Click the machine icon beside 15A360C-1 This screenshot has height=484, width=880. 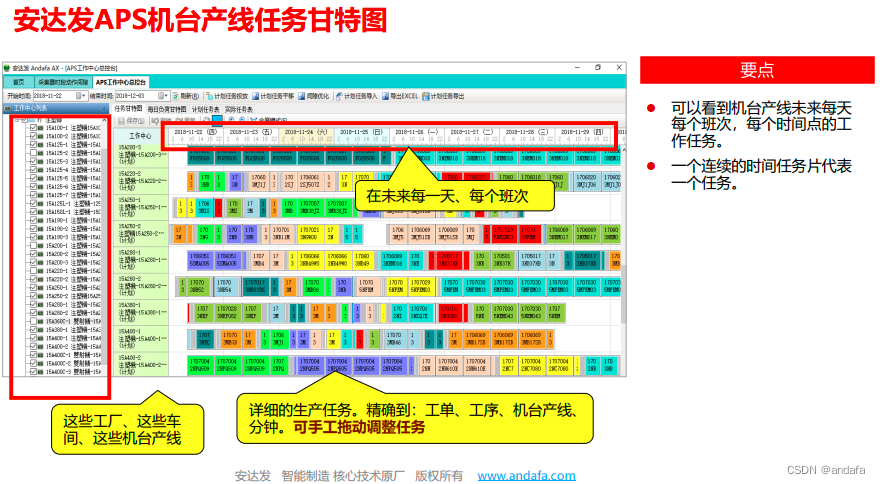tap(40, 321)
